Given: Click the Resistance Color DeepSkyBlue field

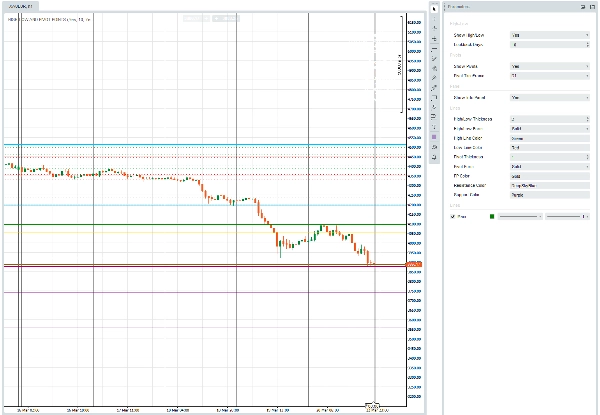Looking at the screenshot, I should click(x=549, y=186).
